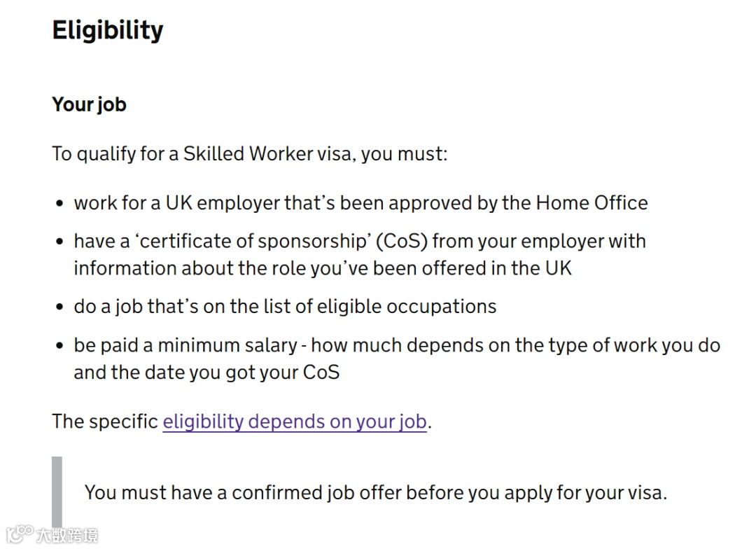Click the words 'Home Office'
756x549 pixels.
(591, 203)
